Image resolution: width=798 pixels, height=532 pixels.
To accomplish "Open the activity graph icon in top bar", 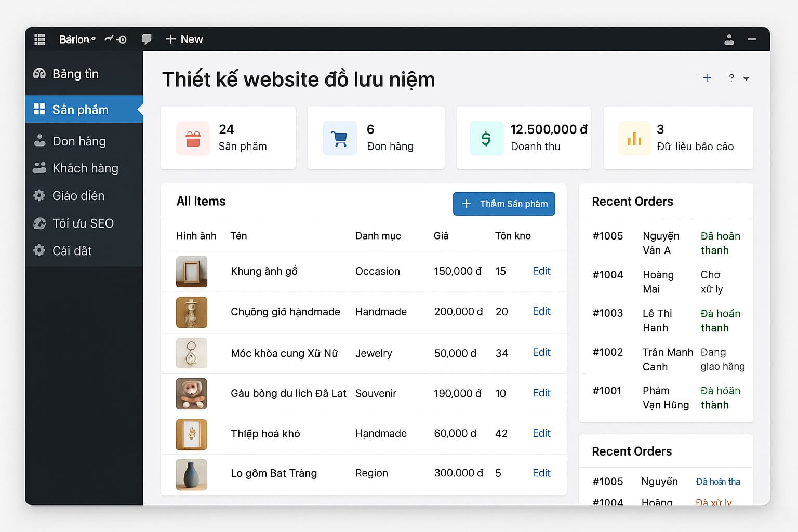I will pyautogui.click(x=115, y=39).
